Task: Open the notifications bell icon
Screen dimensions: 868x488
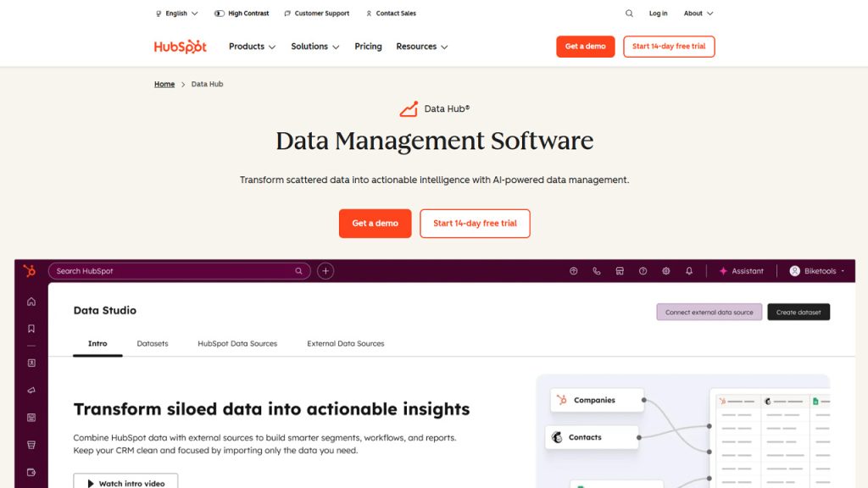Action: [689, 271]
